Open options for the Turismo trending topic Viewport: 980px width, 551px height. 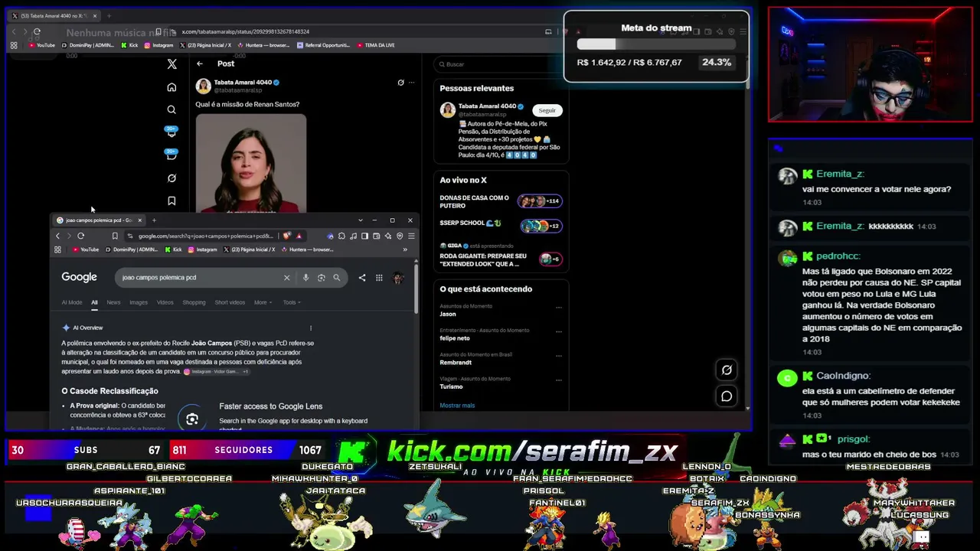(558, 380)
